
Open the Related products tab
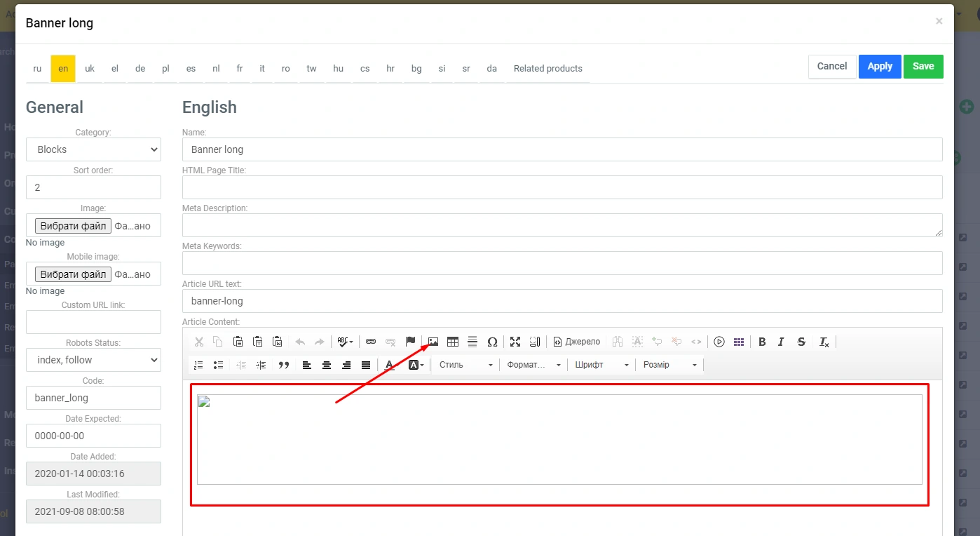[547, 69]
